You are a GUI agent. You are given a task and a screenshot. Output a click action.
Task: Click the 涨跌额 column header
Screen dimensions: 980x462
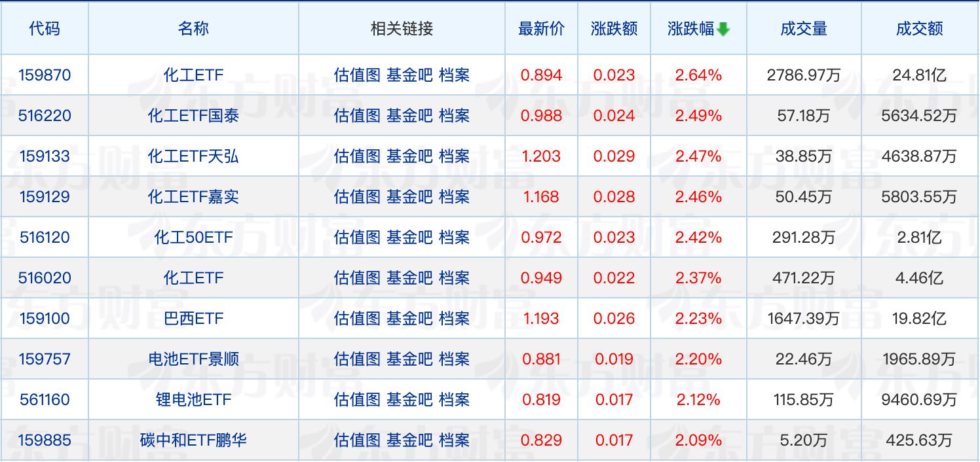[x=614, y=29]
